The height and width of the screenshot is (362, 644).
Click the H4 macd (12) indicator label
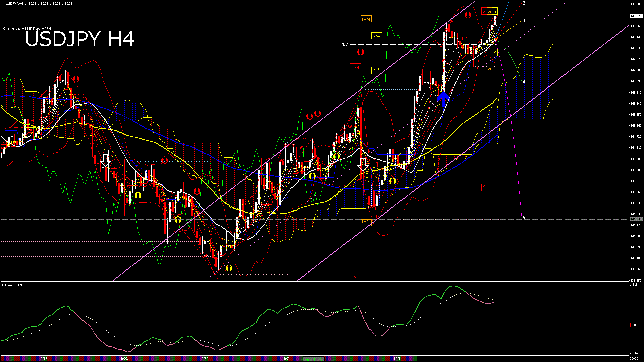coord(12,285)
